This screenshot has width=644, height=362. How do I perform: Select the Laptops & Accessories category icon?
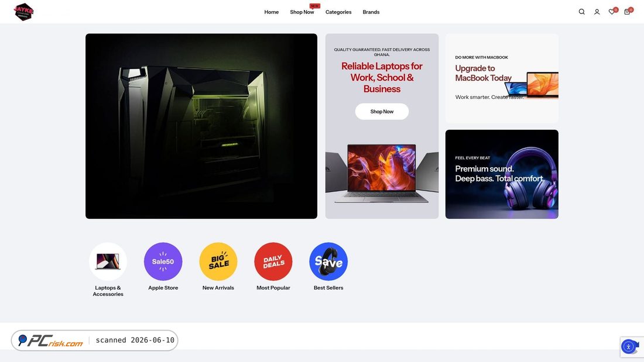point(108,261)
